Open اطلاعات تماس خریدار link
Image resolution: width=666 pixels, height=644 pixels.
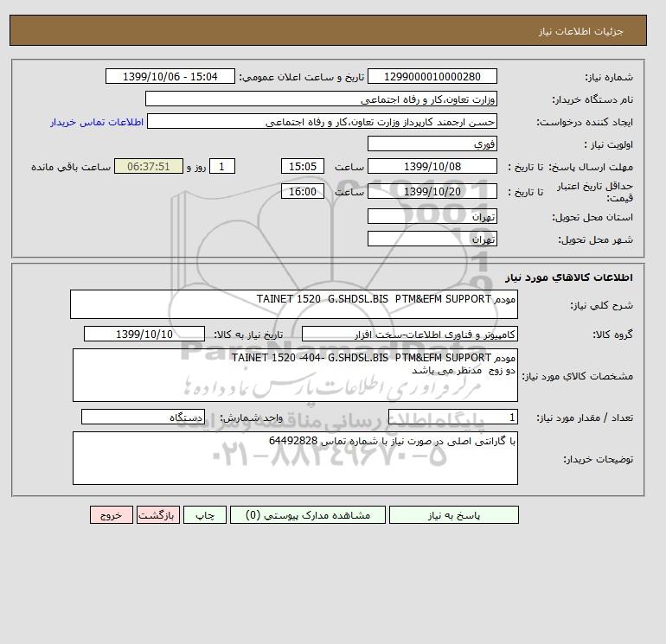click(96, 122)
